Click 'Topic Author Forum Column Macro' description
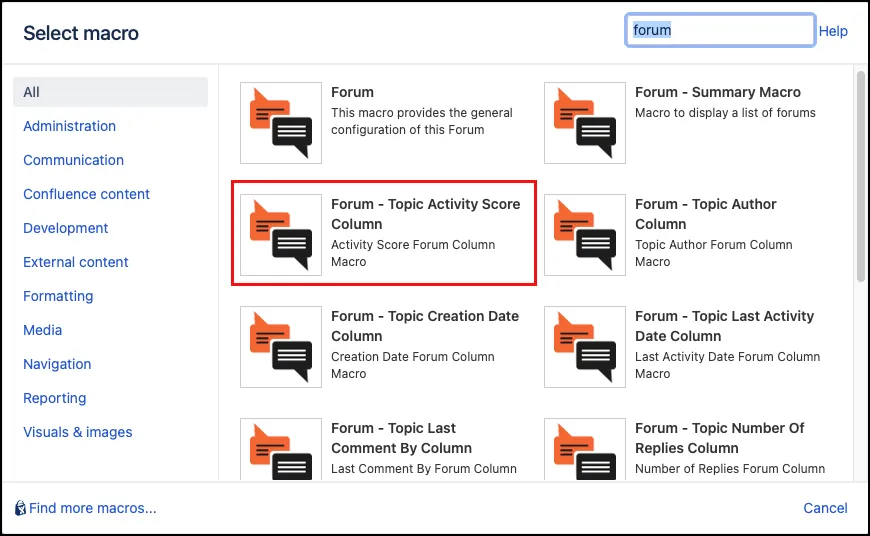 point(714,253)
